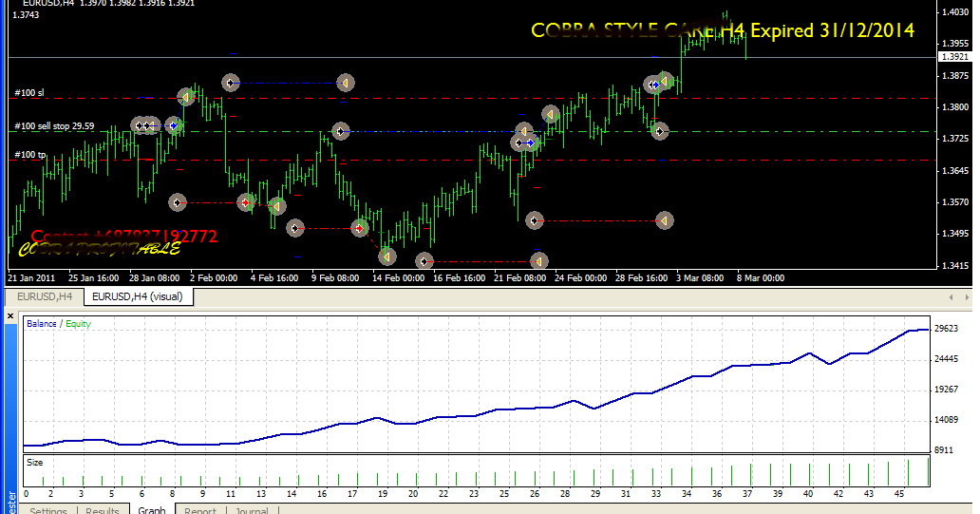980x514 pixels.
Task: Click the 1.3875 price scale label
Action: click(955, 76)
